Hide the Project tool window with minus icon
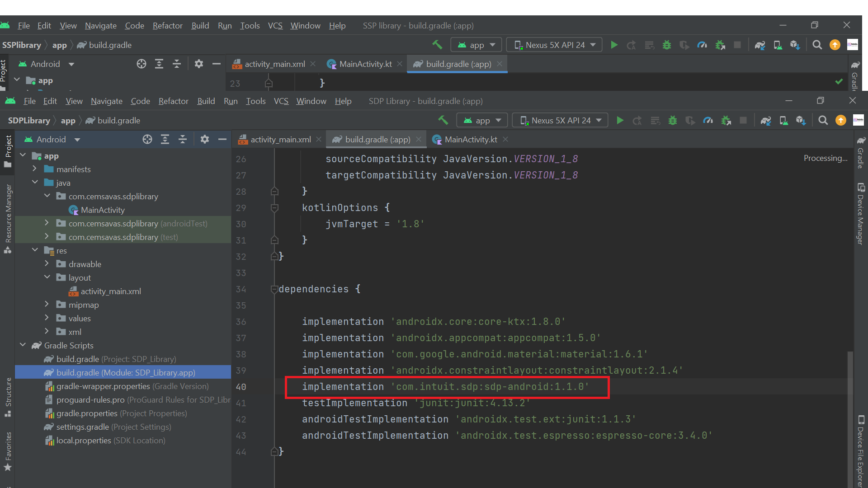This screenshot has height=488, width=868. [222, 139]
